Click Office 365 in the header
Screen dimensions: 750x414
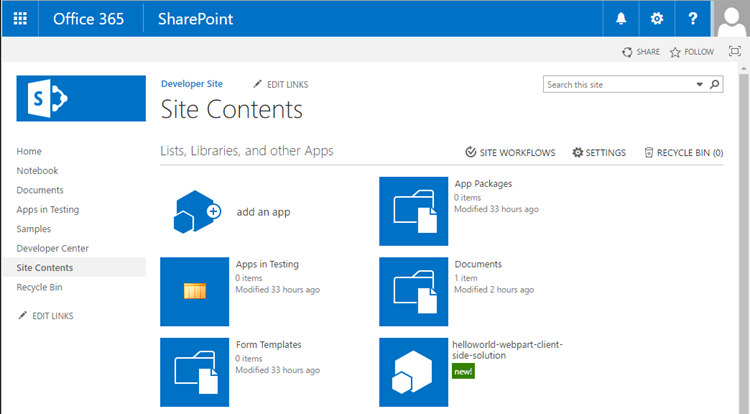pos(88,19)
